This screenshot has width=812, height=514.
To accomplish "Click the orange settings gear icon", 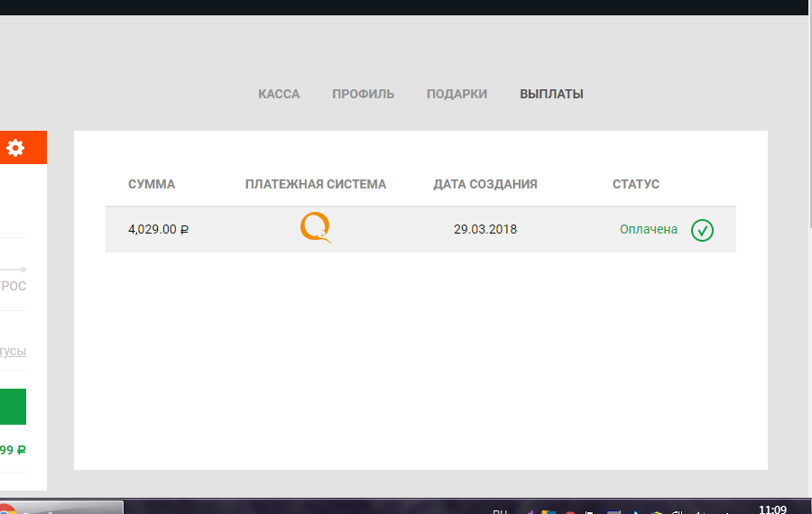I will [15, 148].
